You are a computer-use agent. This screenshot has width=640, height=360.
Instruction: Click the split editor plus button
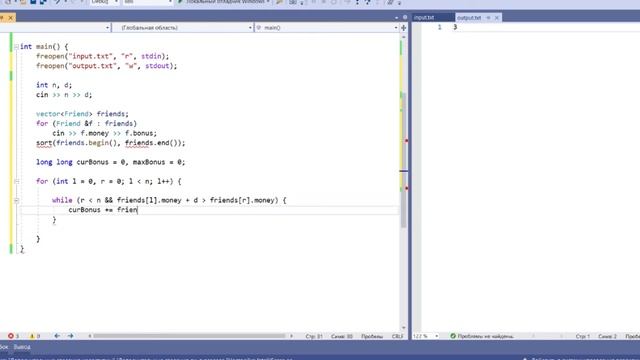point(404,28)
